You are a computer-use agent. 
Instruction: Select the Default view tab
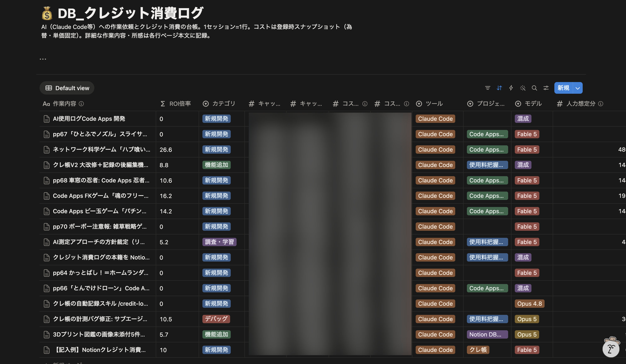67,88
